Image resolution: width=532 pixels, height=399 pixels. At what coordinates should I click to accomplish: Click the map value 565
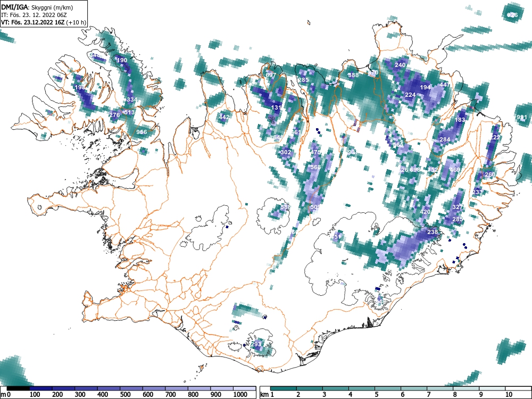click(398, 145)
